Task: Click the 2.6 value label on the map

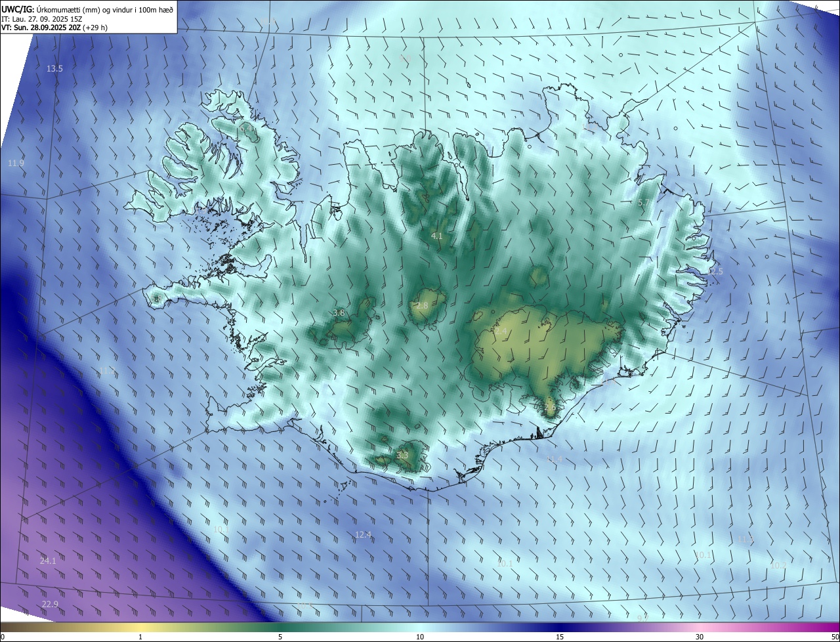Action: tap(550, 407)
